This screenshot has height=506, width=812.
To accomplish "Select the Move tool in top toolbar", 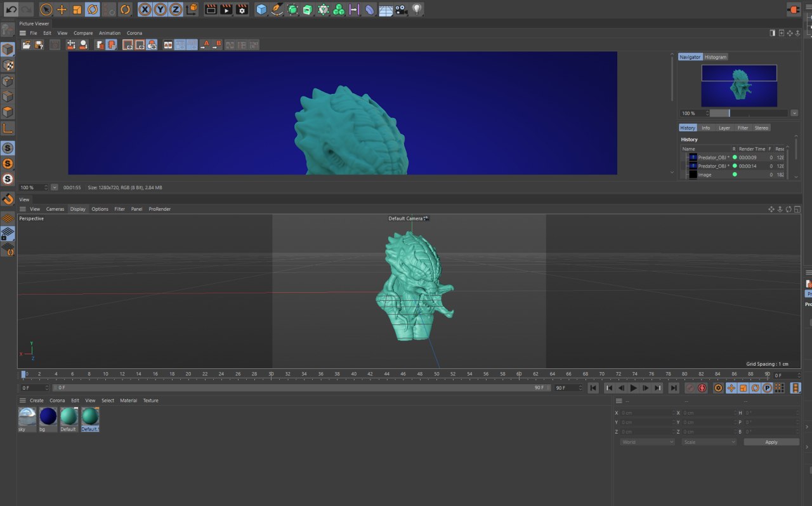I will 62,10.
